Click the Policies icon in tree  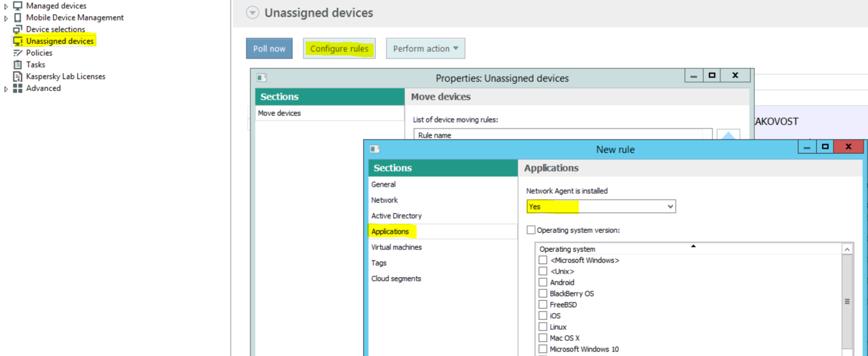click(18, 53)
